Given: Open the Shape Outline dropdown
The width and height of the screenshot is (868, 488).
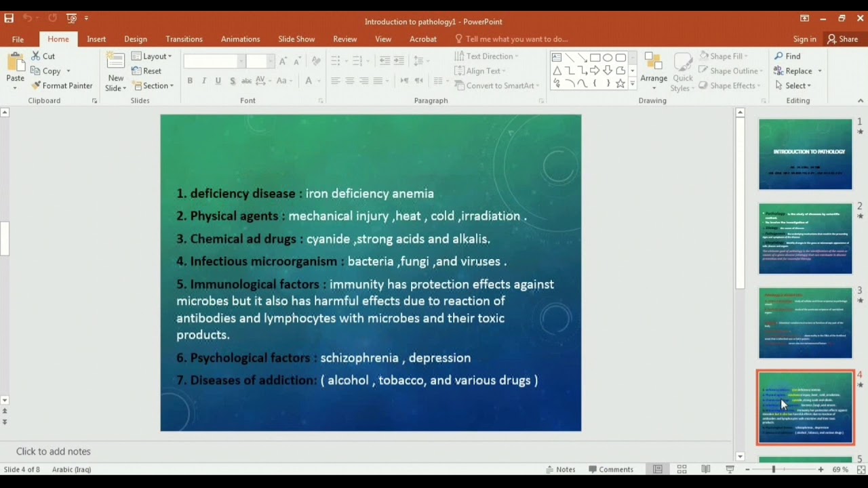Looking at the screenshot, I should click(x=730, y=70).
